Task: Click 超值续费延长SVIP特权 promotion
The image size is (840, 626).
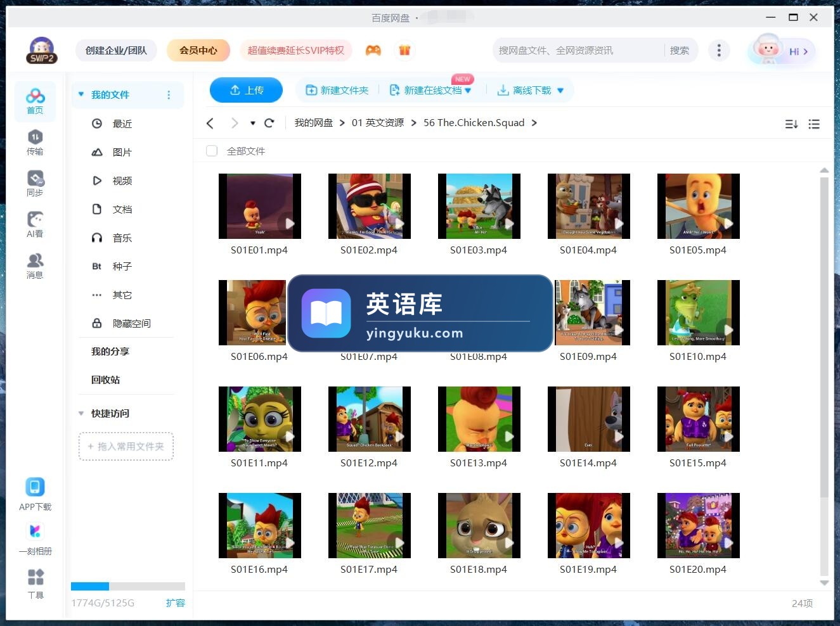Action: coord(296,50)
